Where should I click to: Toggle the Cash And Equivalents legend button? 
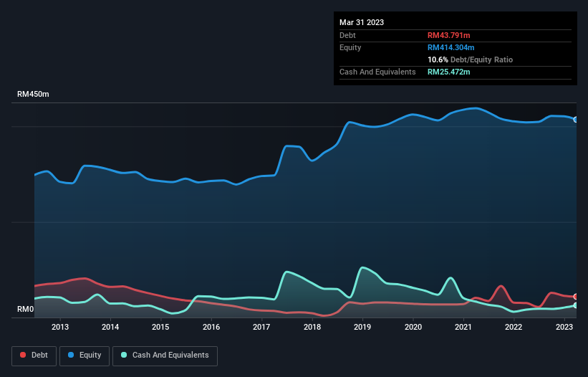165,355
